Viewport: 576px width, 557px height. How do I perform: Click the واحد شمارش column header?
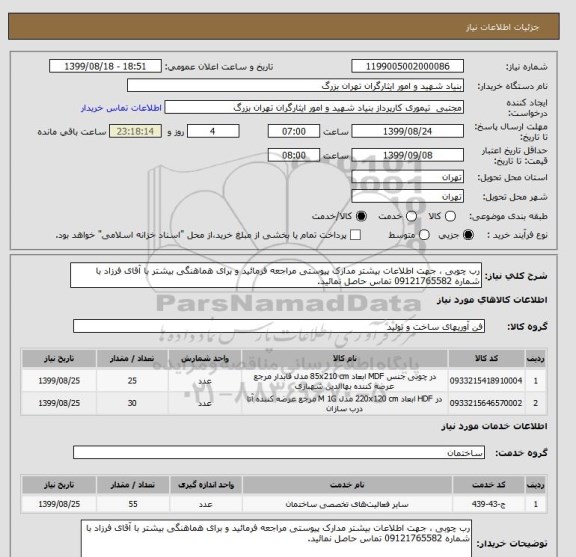coord(205,358)
